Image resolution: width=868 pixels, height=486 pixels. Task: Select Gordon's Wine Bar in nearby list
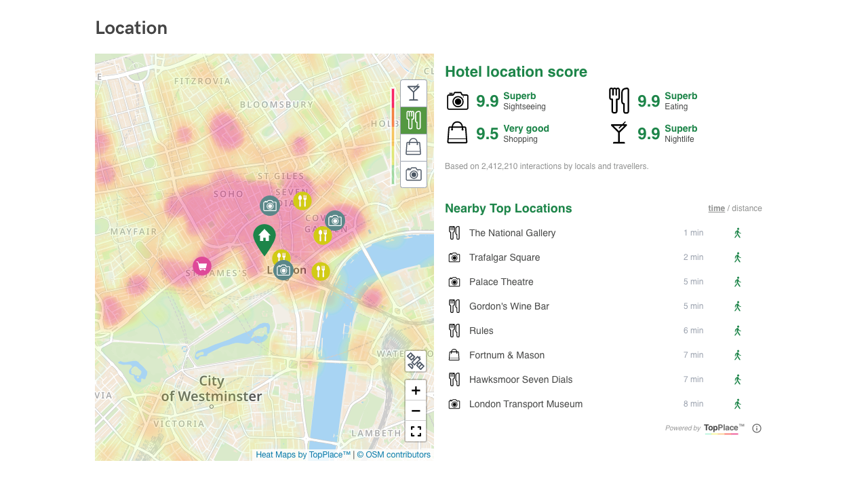pos(509,306)
